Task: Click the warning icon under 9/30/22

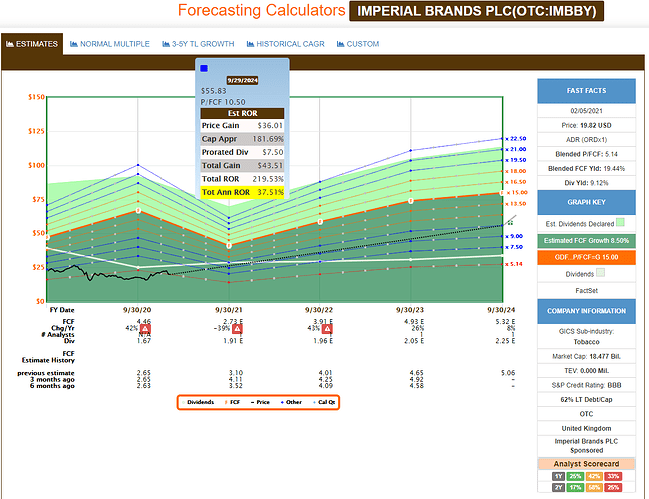Action: coord(327,329)
